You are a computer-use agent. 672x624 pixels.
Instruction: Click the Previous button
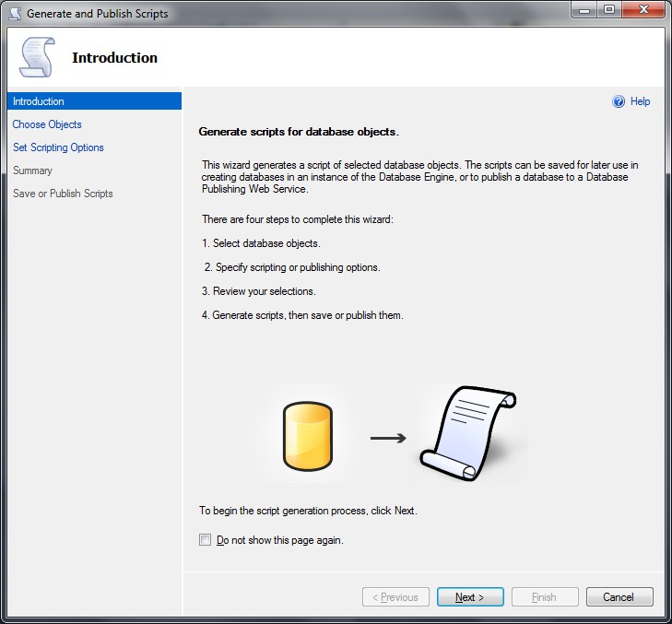coord(395,597)
